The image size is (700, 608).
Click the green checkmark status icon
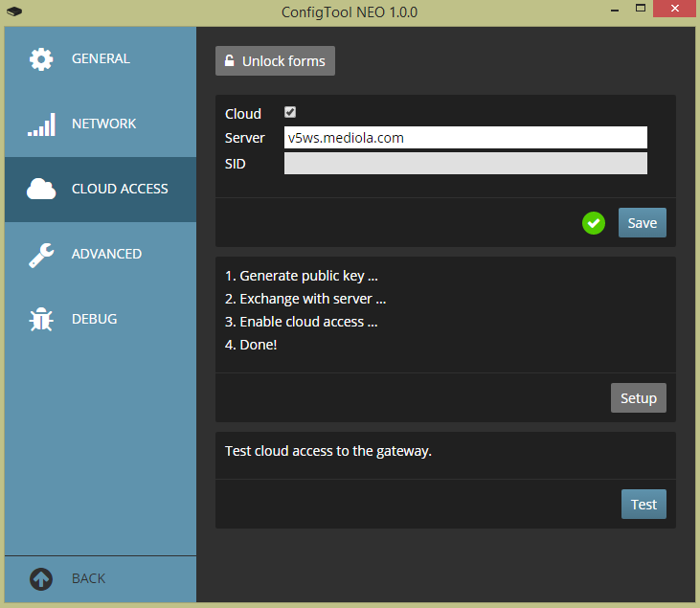(594, 223)
